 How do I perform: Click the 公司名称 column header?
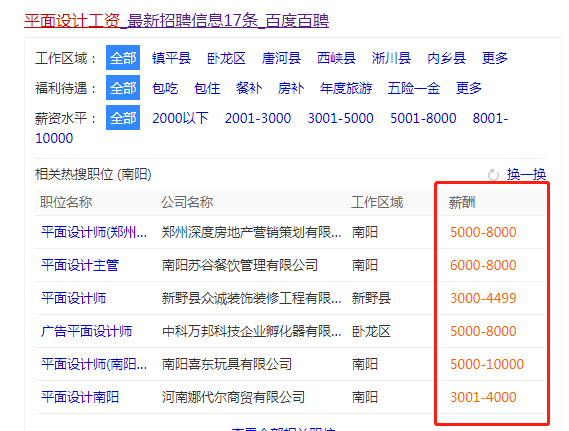click(187, 202)
